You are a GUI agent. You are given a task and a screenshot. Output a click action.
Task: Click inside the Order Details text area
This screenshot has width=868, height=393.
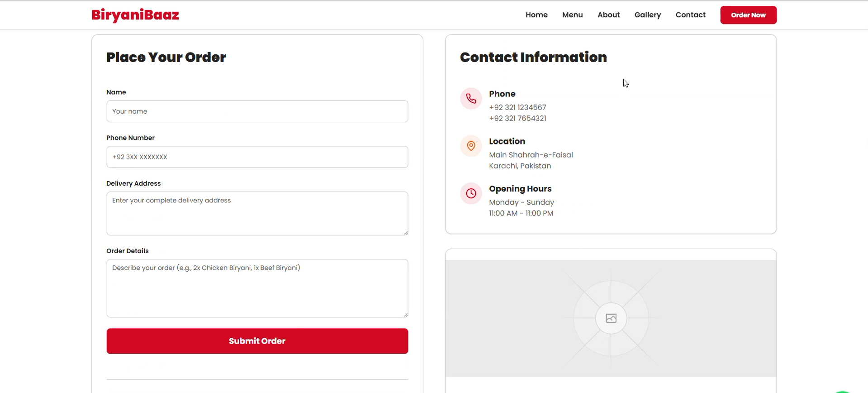tap(257, 288)
